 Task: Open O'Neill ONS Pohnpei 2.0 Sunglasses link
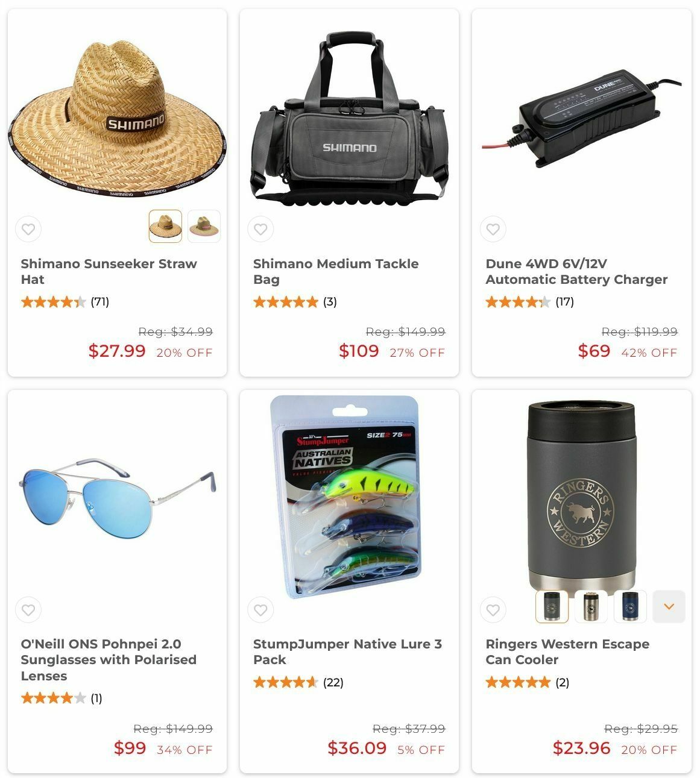(x=109, y=660)
